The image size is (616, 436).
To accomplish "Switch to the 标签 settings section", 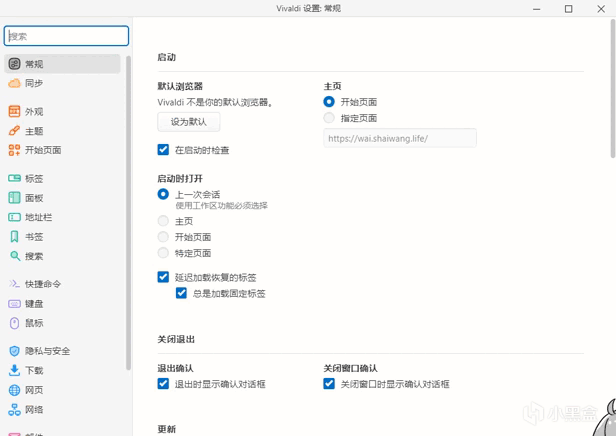I will (34, 179).
